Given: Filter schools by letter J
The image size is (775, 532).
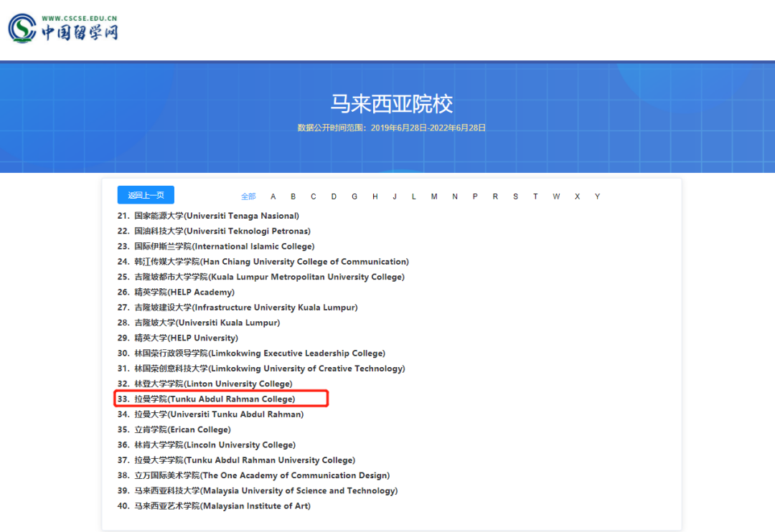Looking at the screenshot, I should point(395,196).
